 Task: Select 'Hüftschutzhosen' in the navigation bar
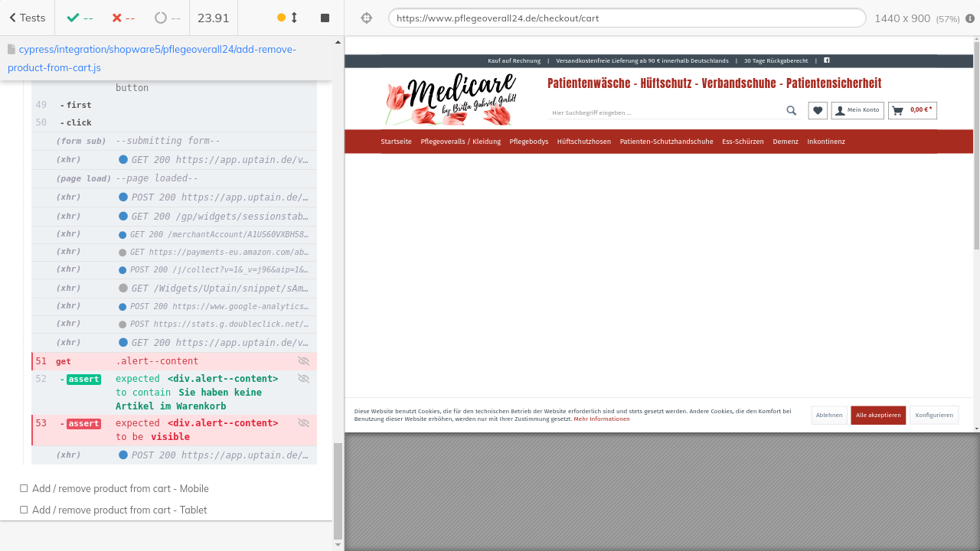click(583, 142)
